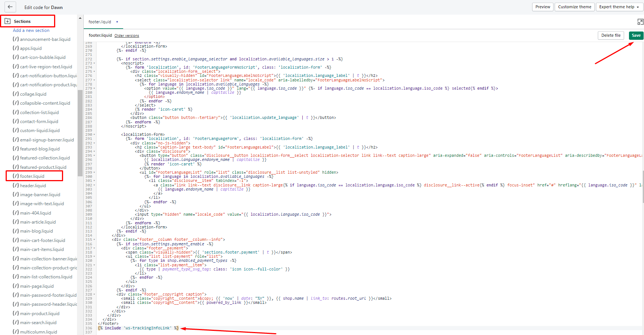
Task: Open main-collection-banner.liquid file
Action: point(48,259)
